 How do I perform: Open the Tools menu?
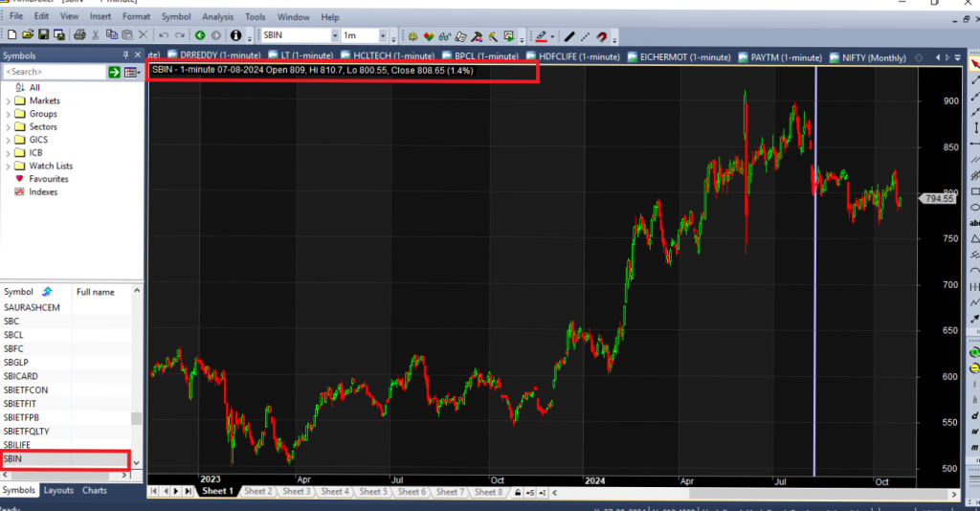tap(255, 17)
